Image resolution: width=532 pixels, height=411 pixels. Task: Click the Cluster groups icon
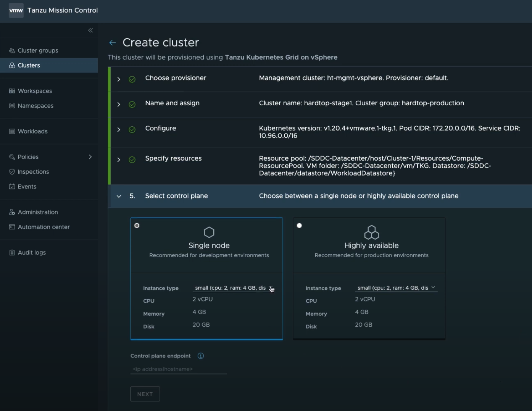point(12,50)
